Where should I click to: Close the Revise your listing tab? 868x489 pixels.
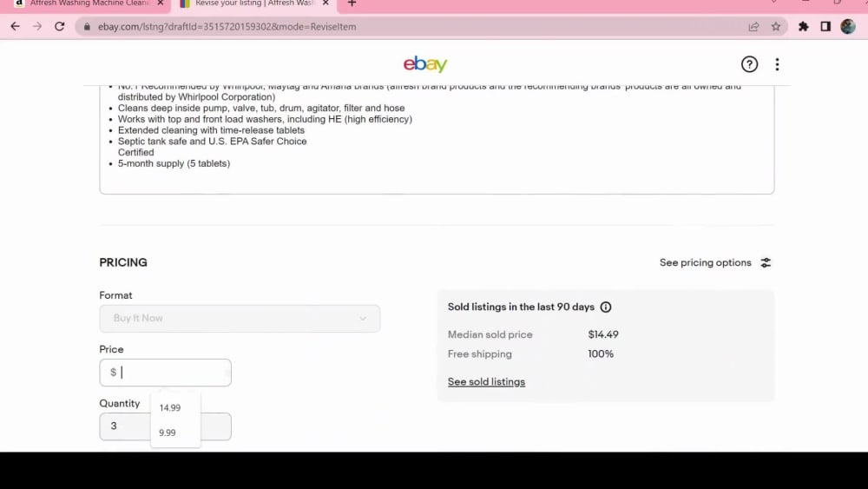[325, 3]
